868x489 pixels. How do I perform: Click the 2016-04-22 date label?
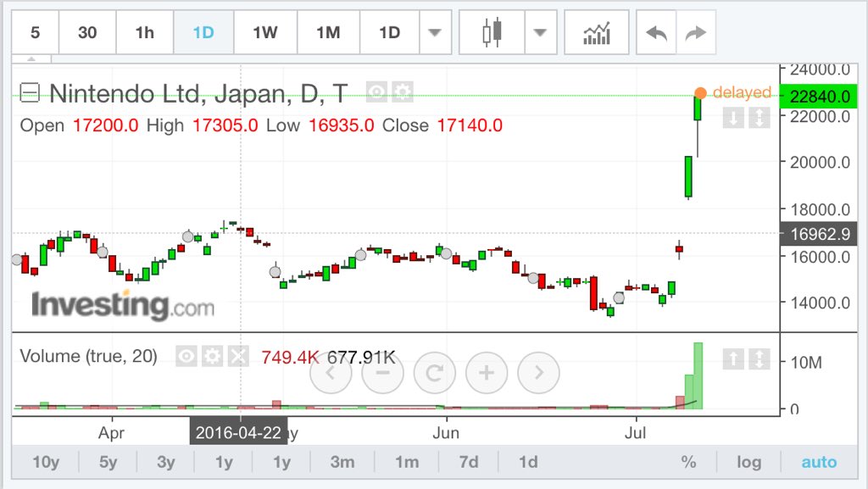pyautogui.click(x=238, y=432)
